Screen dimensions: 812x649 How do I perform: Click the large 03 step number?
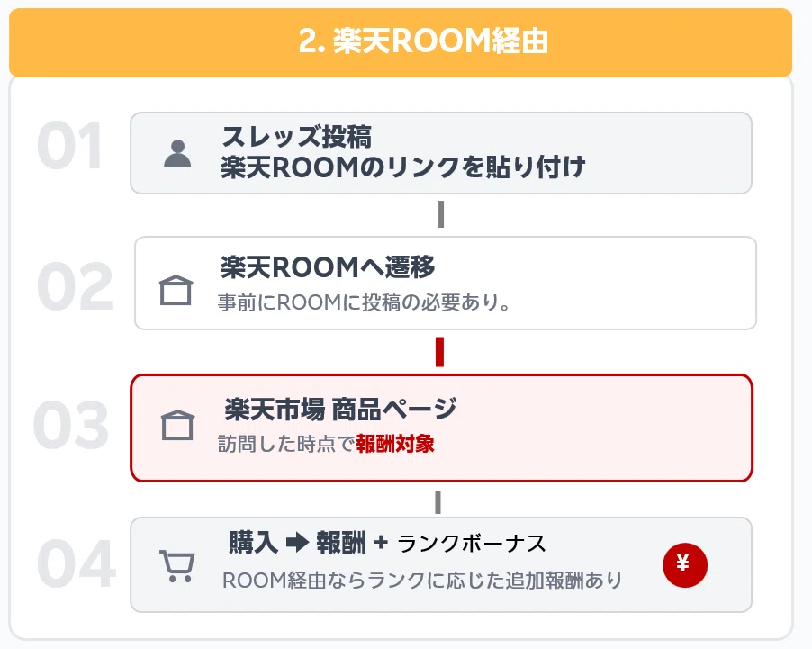(71, 426)
